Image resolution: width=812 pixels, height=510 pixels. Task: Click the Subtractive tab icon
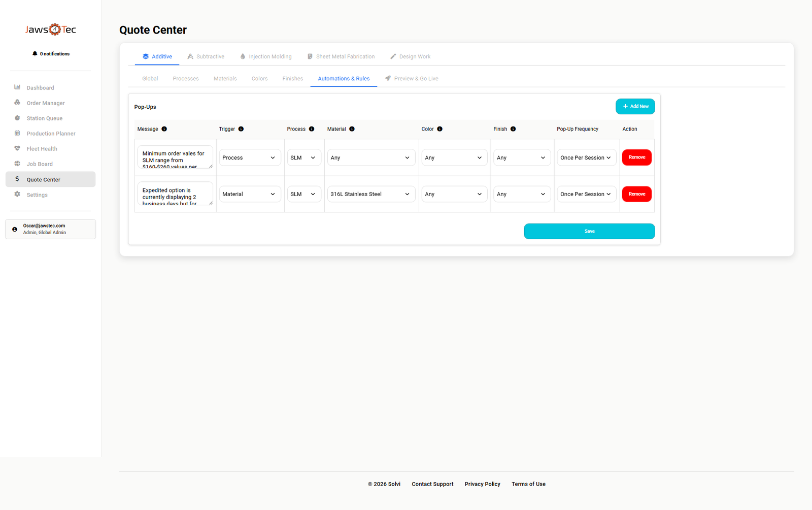coord(190,56)
